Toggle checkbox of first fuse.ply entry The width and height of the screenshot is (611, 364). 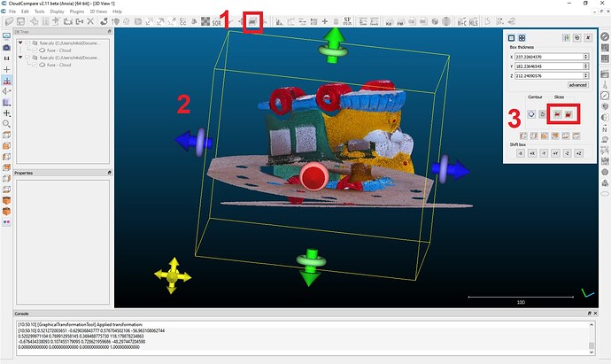(27, 43)
